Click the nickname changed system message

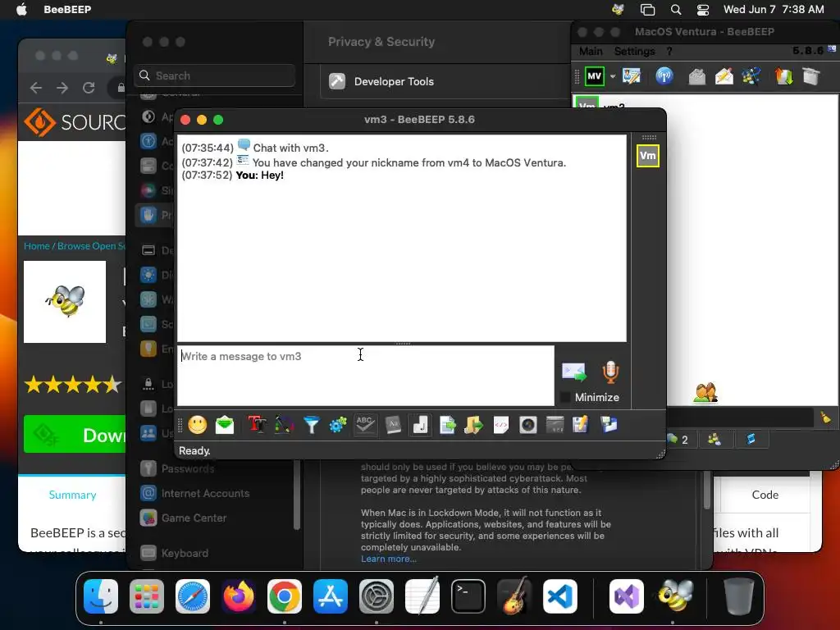coord(374,162)
